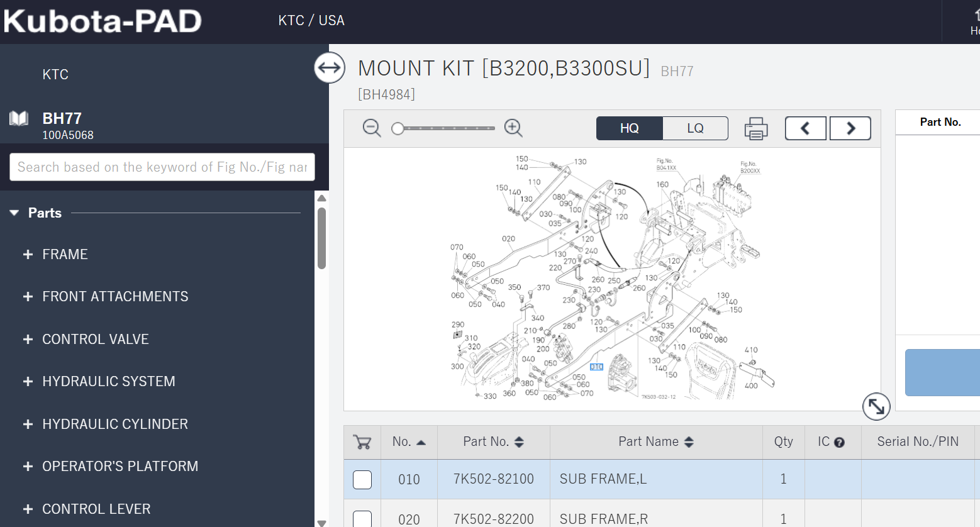Click KTC in the sidebar
The image size is (980, 527).
click(55, 74)
